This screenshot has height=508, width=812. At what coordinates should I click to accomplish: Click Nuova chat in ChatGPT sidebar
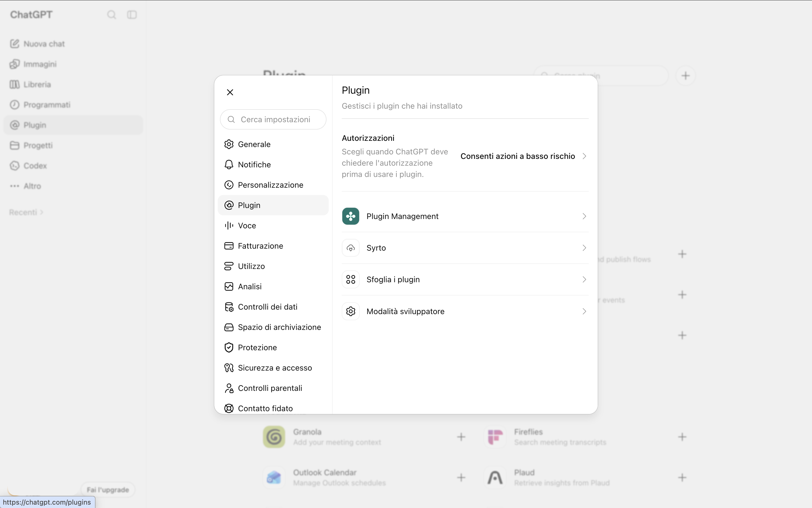[73, 44]
